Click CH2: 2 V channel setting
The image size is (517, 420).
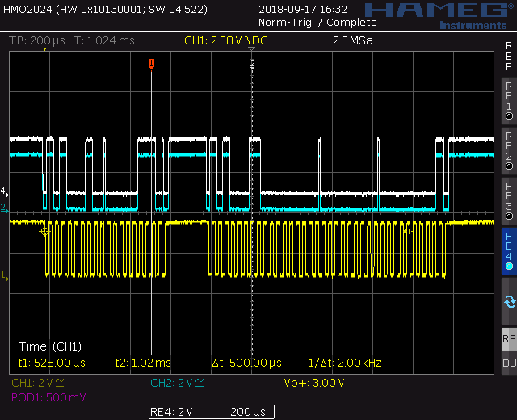point(177,383)
